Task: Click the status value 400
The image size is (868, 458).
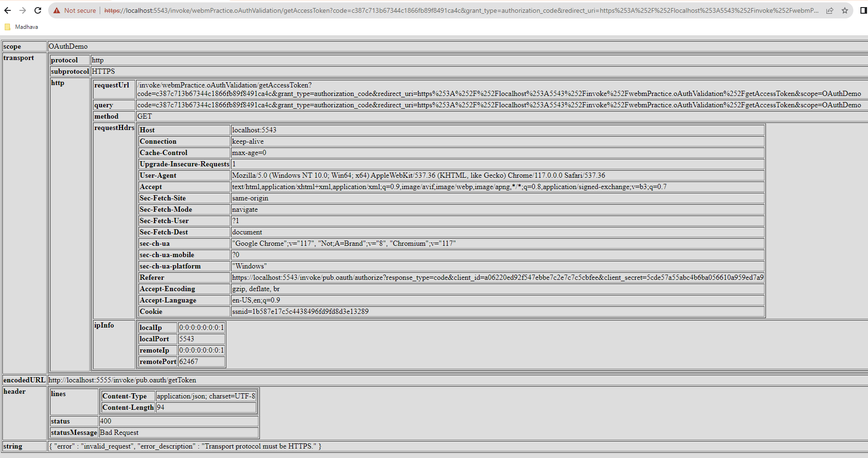Action: pos(105,421)
